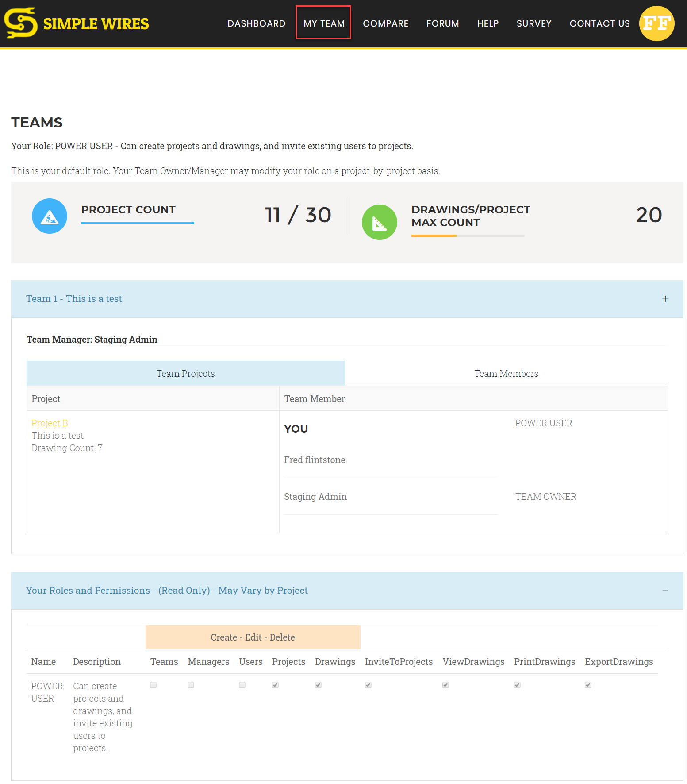Screen dimensions: 687x784
Task: Click the ExportDrawings column header
Action: click(619, 662)
